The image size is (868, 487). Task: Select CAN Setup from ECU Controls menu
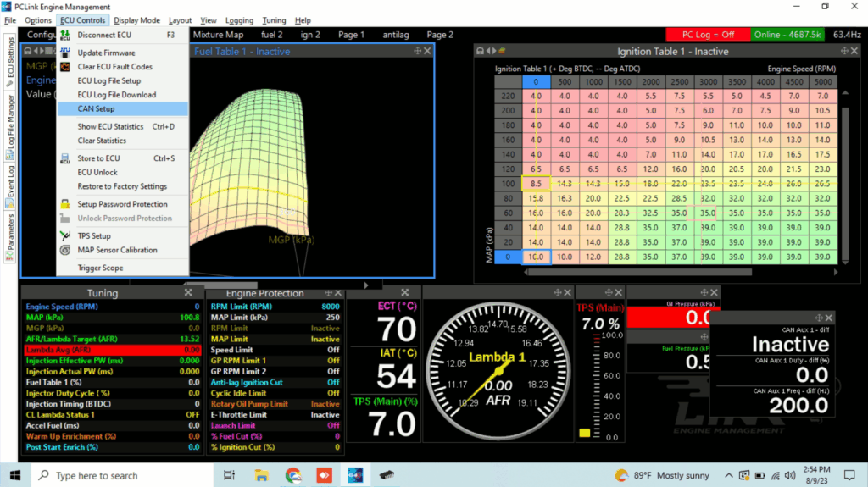[96, 108]
